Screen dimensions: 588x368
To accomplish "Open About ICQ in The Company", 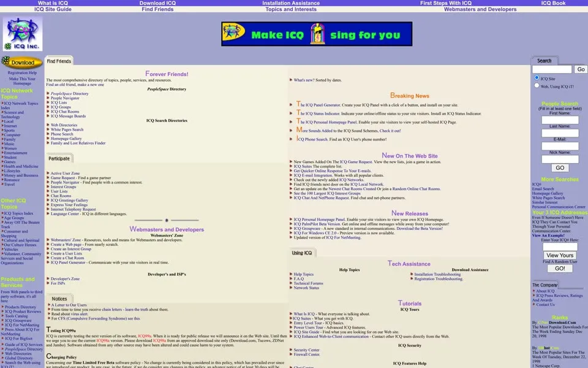I will 545,291.
